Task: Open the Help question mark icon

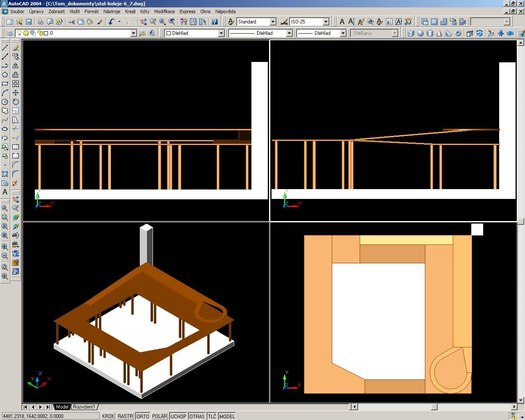Action: point(215,22)
